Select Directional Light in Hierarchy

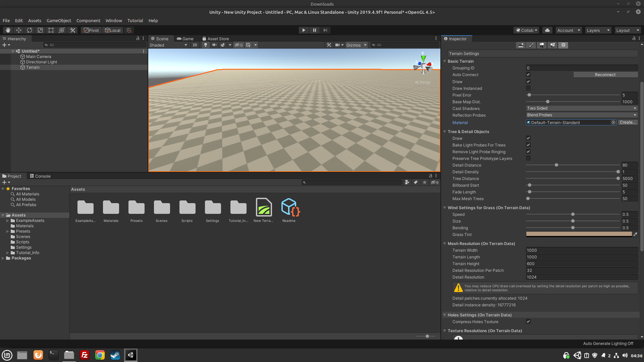tap(42, 62)
